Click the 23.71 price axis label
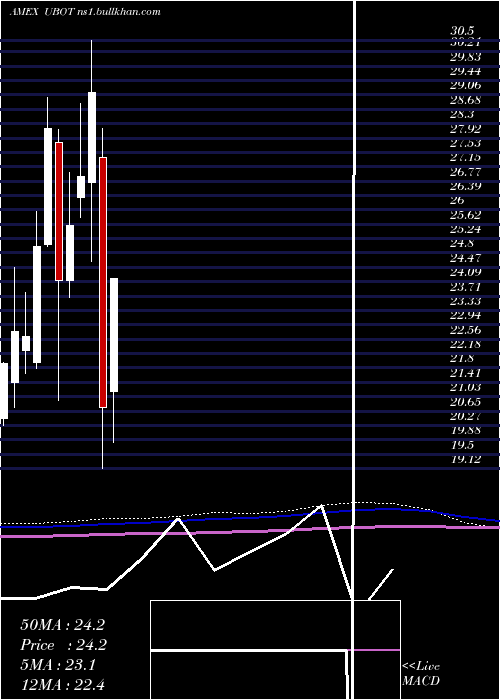 [x=466, y=286]
